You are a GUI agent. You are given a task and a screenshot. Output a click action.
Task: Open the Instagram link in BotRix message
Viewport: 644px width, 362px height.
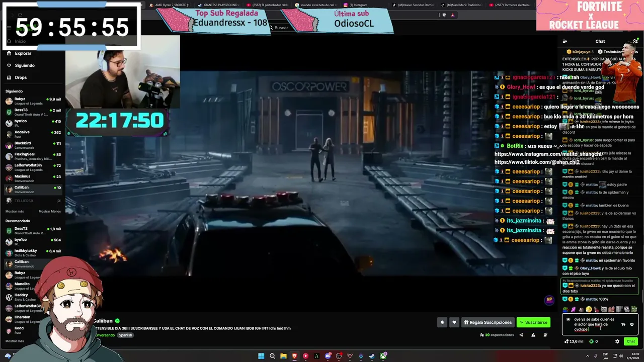(548, 154)
